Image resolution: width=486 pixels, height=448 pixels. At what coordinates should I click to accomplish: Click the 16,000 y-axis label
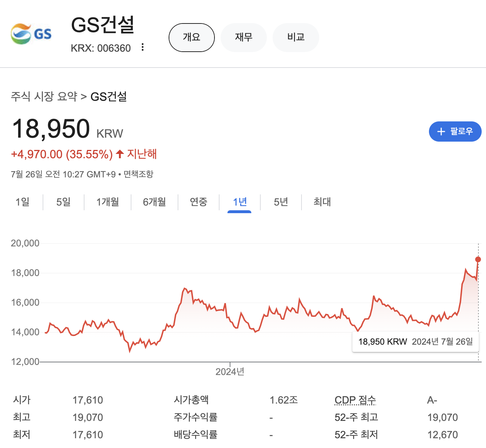tap(25, 302)
